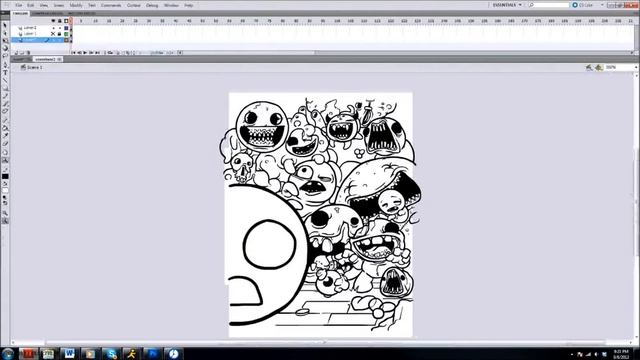This screenshot has height=360, width=640.
Task: Open the Control menu
Action: point(133,5)
